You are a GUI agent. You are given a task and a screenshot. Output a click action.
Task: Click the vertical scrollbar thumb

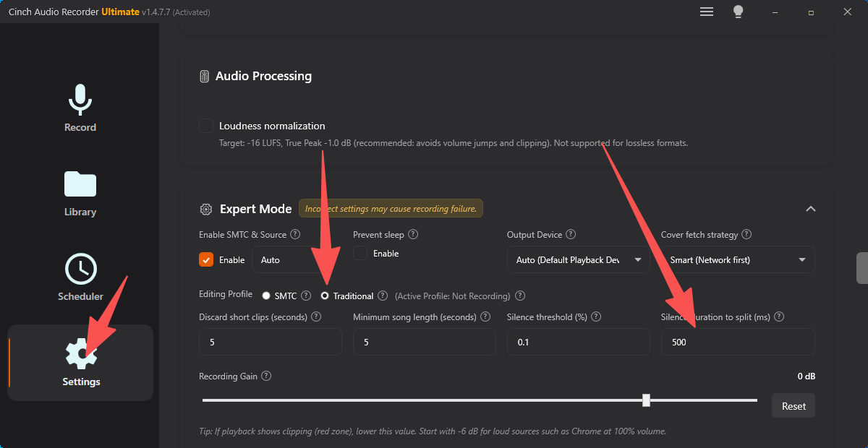(862, 268)
